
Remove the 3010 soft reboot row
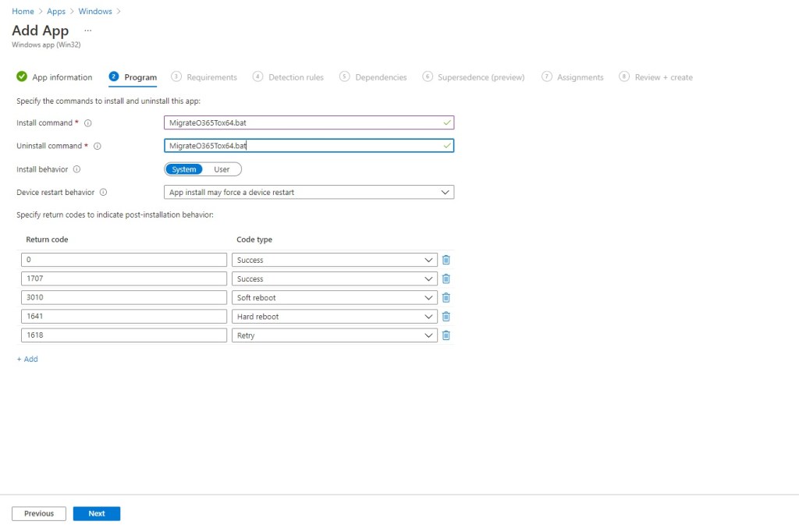click(446, 297)
